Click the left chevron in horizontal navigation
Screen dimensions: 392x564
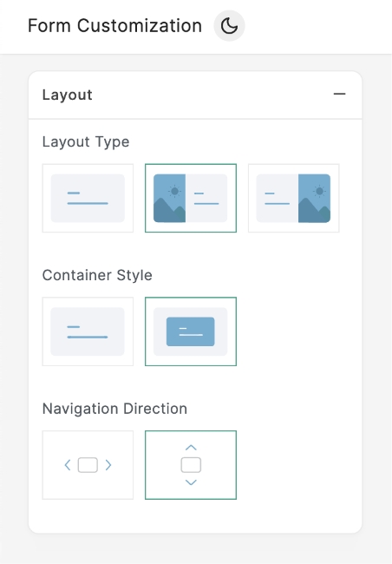point(68,465)
